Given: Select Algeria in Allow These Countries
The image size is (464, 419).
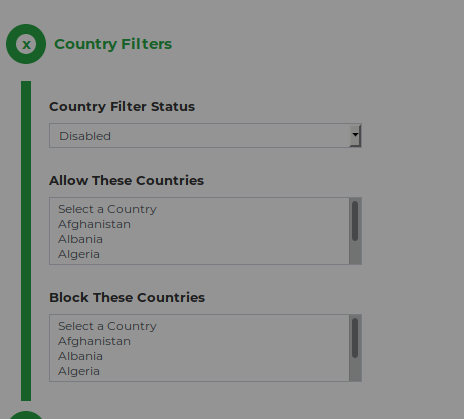Looking at the screenshot, I should pos(199,254).
